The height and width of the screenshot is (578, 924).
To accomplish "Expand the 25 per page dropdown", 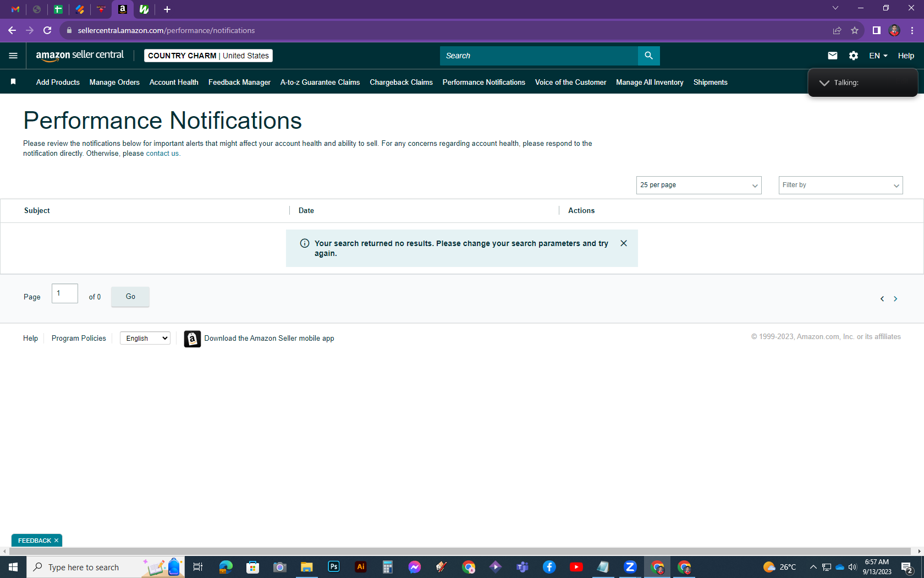I will pos(698,185).
